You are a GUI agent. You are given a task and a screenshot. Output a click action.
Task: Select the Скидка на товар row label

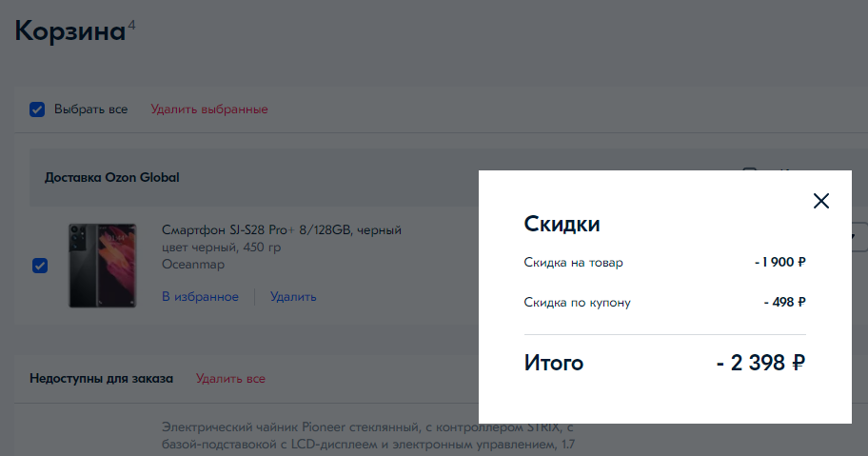(573, 263)
